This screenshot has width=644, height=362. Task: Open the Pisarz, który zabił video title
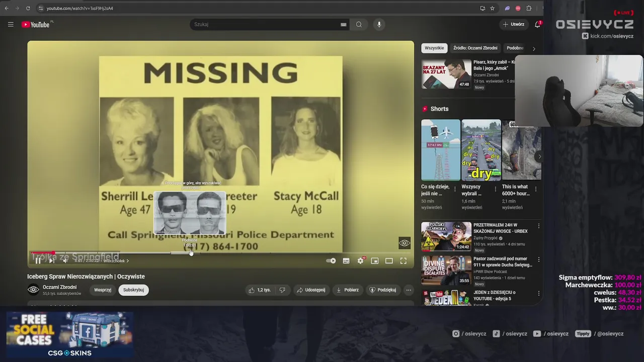[x=495, y=65]
